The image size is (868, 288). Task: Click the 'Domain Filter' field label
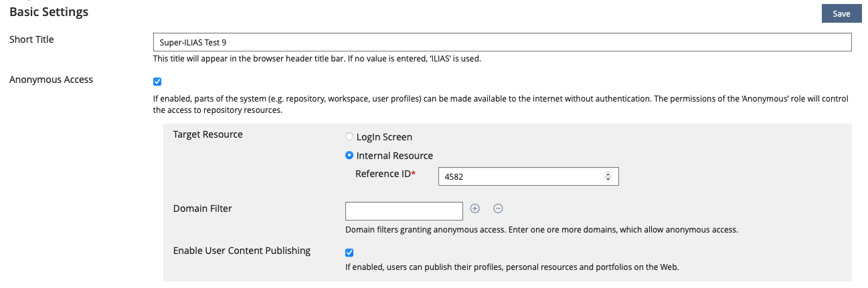[202, 208]
